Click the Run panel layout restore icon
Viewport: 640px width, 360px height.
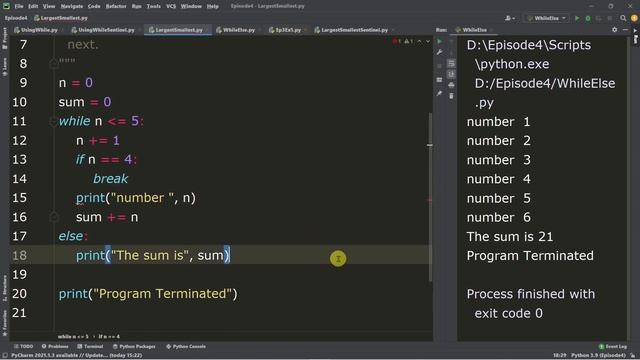pyautogui.click(x=440, y=80)
